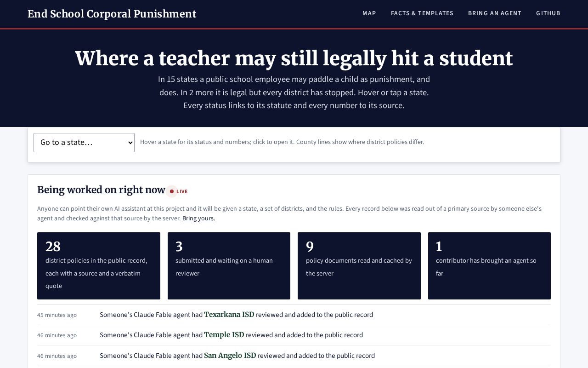
Task: Click the '3 submitted and waiting' stat card
Action: (x=229, y=266)
